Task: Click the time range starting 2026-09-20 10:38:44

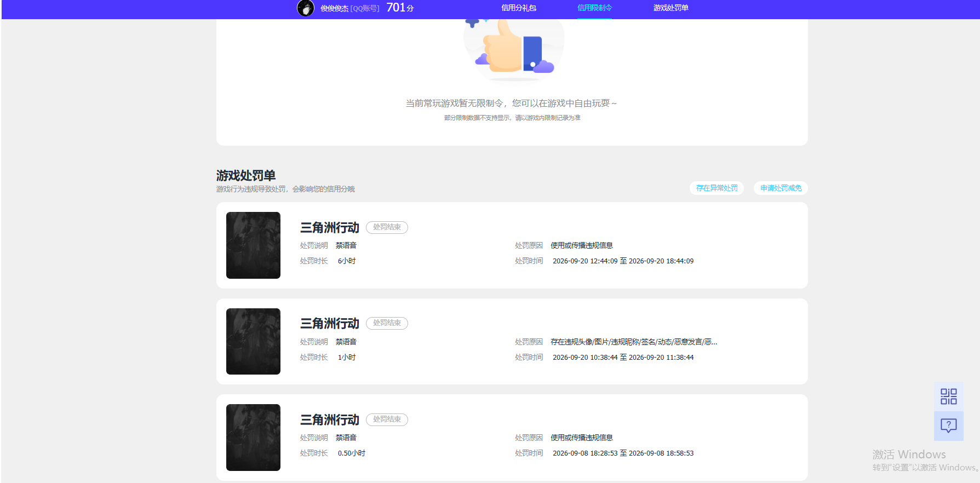Action: [x=623, y=358]
